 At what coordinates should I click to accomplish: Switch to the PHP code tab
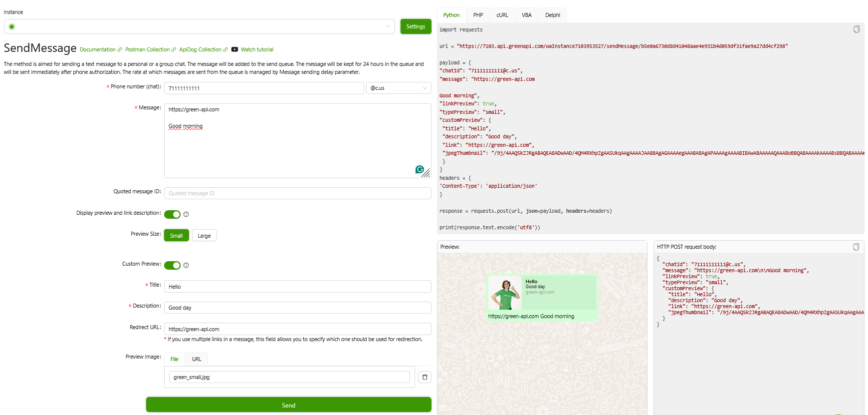click(478, 15)
